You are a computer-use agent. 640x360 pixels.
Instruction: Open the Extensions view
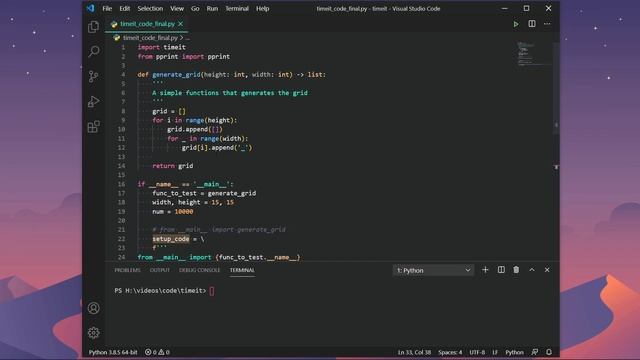click(x=93, y=127)
